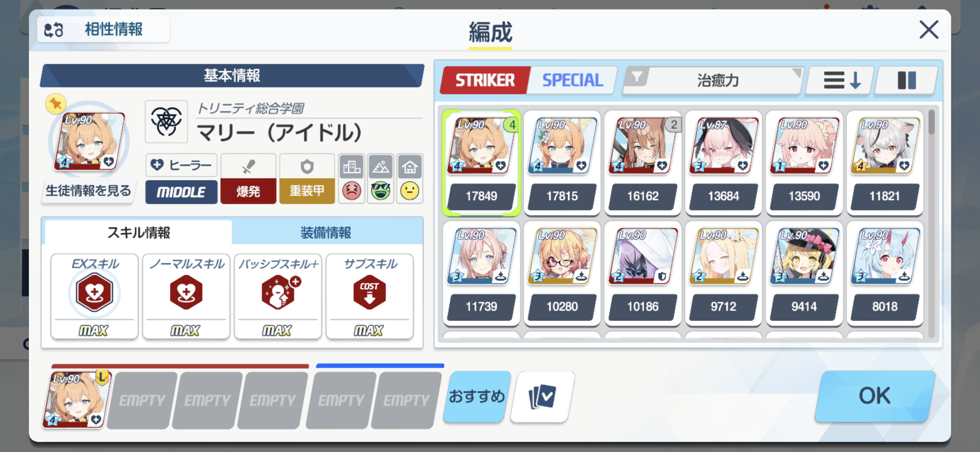Switch to the 装備情報 tab

pos(326,233)
